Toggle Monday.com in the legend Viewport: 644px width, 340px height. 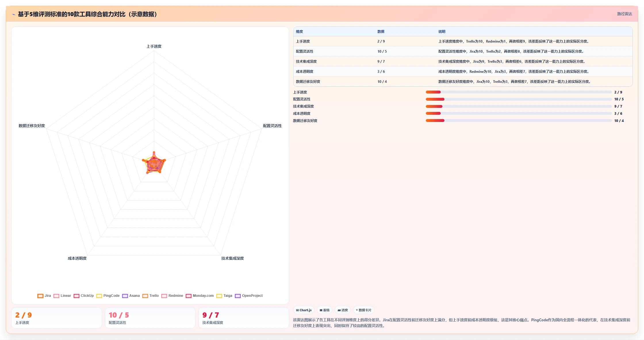click(200, 296)
